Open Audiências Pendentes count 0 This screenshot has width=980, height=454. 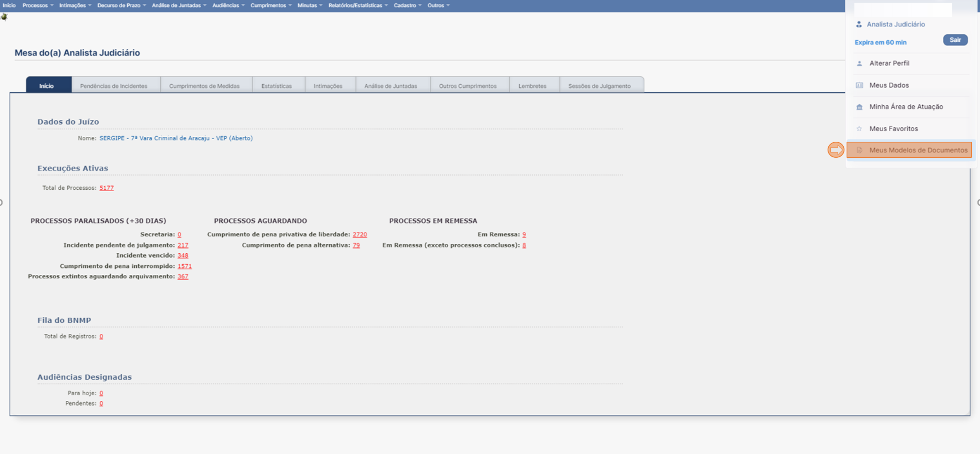(x=101, y=404)
